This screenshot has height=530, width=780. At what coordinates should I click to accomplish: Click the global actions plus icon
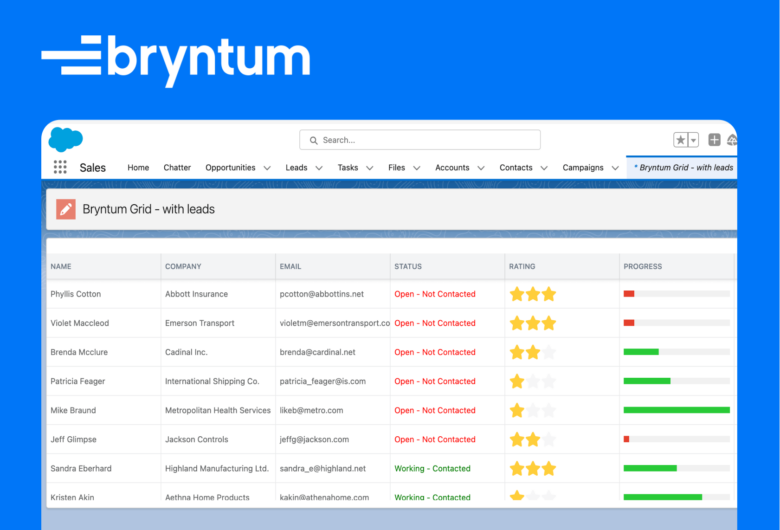tap(714, 140)
